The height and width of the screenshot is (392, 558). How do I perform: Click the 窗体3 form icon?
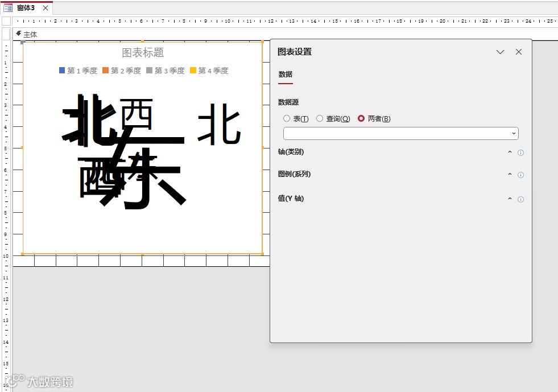click(x=8, y=8)
